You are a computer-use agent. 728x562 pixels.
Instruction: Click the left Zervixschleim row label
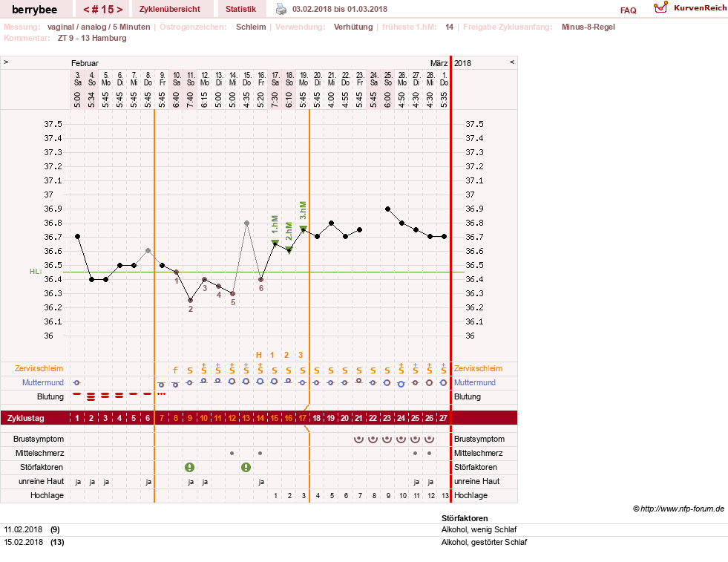coord(39,368)
